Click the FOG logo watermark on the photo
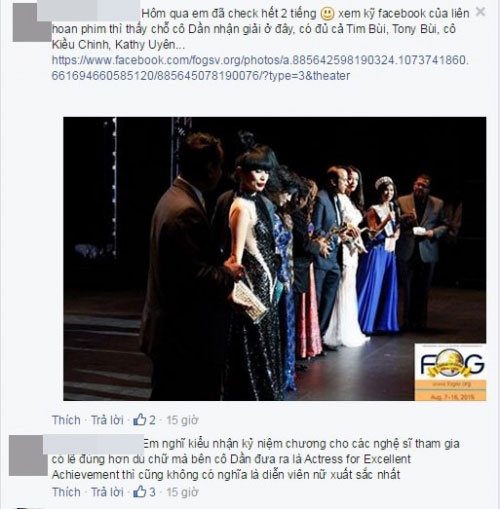The height and width of the screenshot is (509, 500). (x=450, y=372)
